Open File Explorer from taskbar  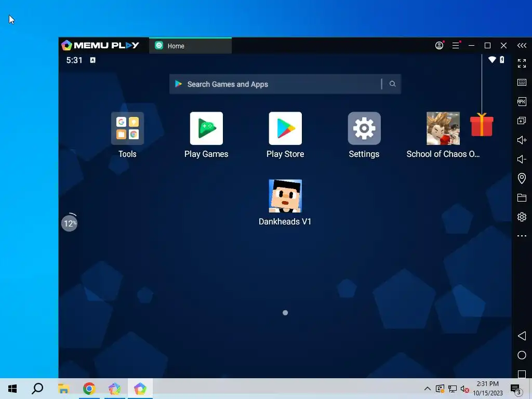(x=63, y=389)
